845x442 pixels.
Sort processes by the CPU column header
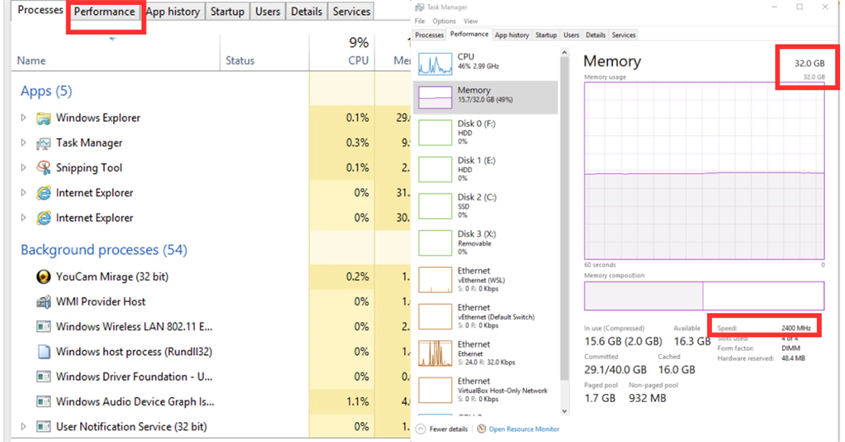click(x=357, y=60)
